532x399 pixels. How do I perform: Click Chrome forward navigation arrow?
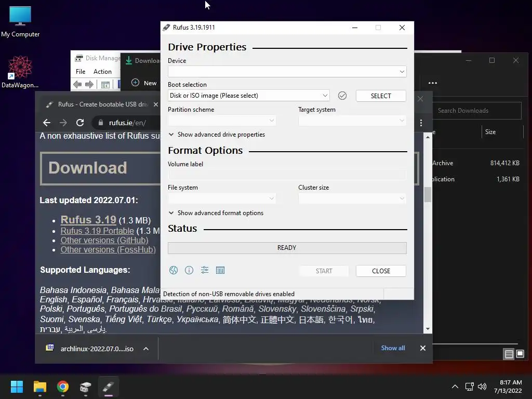point(63,123)
